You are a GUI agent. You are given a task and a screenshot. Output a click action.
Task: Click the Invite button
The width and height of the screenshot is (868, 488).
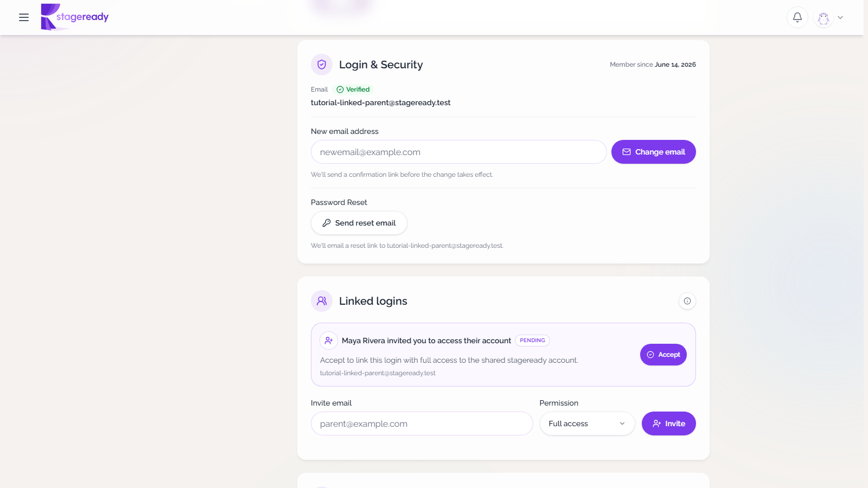click(x=669, y=423)
